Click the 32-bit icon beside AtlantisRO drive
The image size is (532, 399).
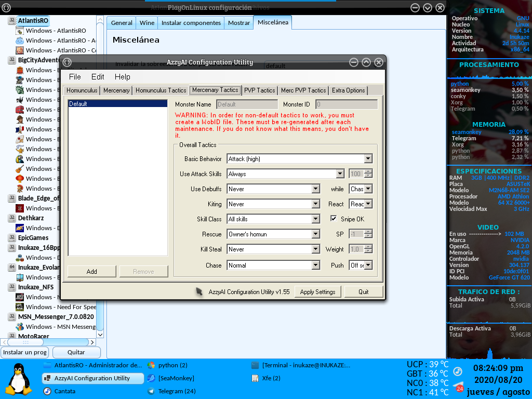(x=12, y=20)
